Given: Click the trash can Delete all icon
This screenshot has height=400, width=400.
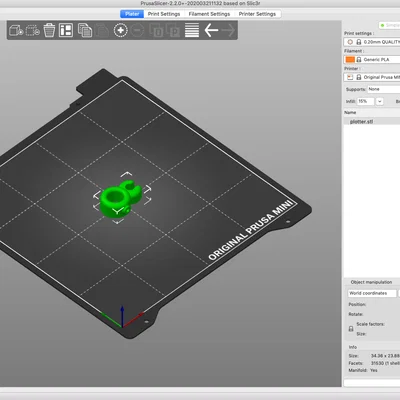Looking at the screenshot, I should [49, 30].
